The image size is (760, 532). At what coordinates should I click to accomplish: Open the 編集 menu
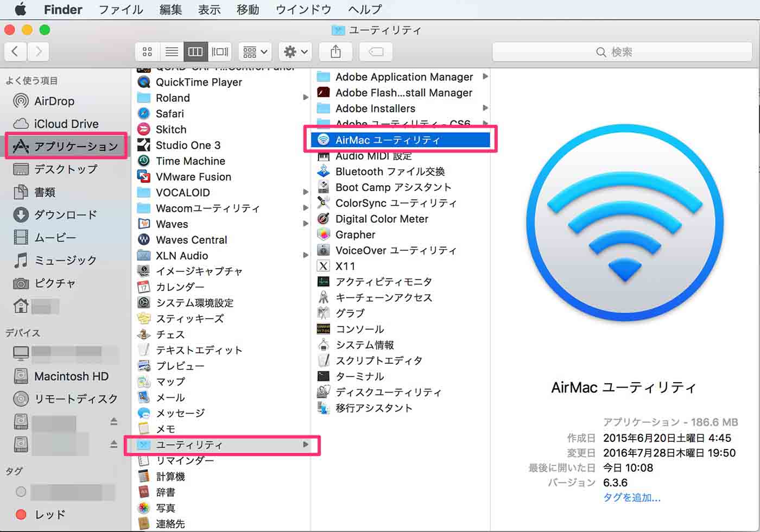[170, 9]
